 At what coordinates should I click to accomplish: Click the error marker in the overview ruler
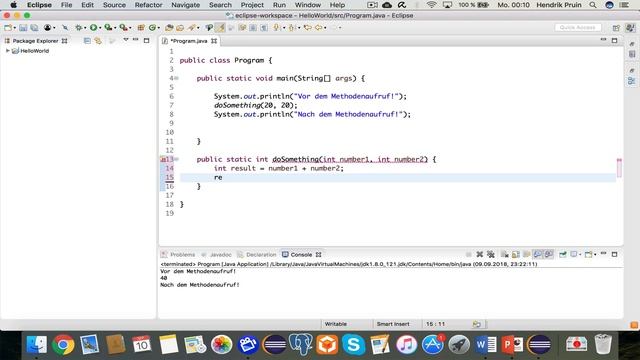pyautogui.click(x=619, y=160)
